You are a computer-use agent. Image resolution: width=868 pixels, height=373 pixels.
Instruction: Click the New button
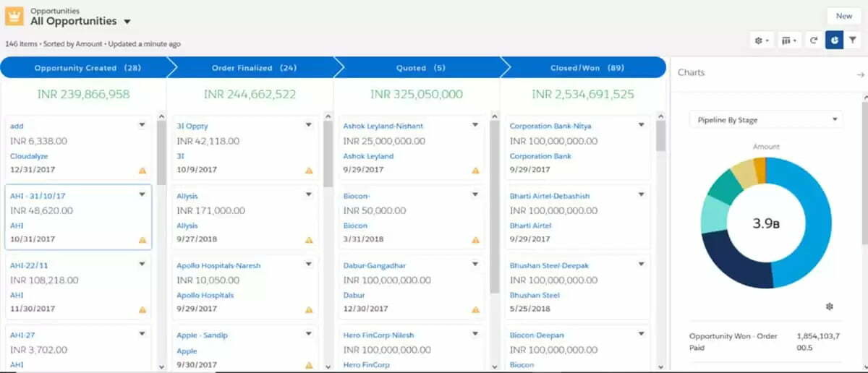843,16
